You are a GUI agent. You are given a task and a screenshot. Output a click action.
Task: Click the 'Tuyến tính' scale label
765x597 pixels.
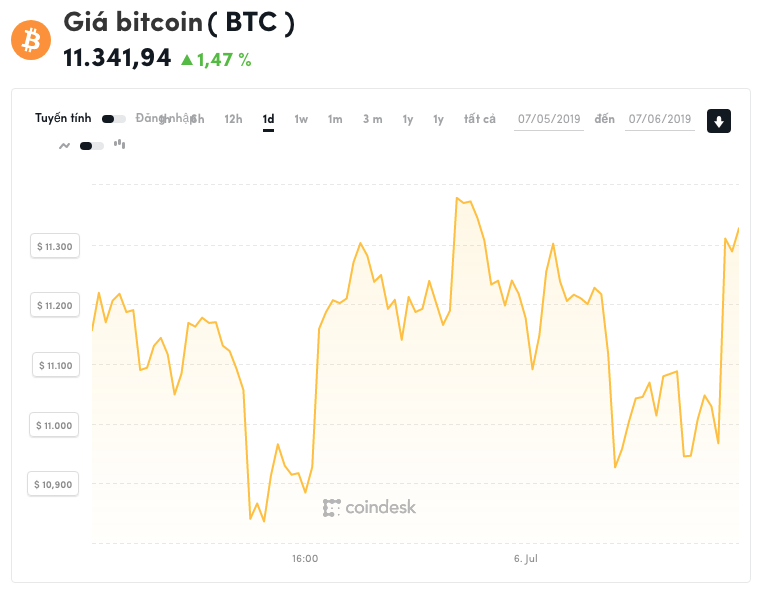(63, 118)
